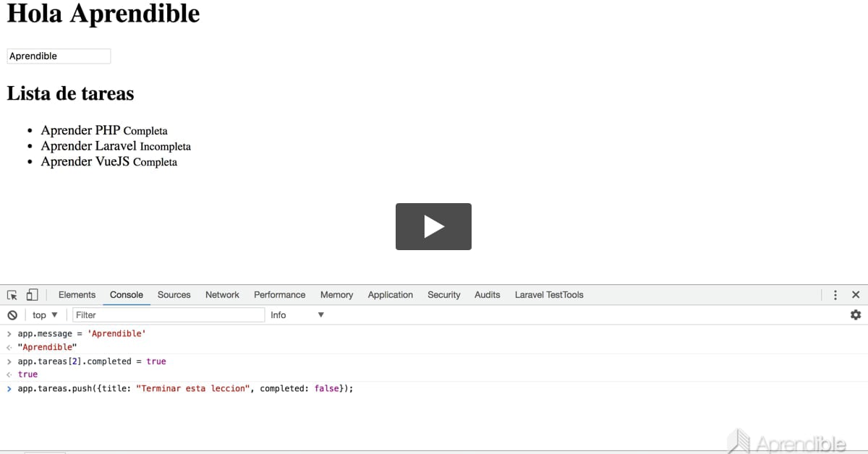Open the Info log level dropdown
This screenshot has width=868, height=454.
point(297,315)
